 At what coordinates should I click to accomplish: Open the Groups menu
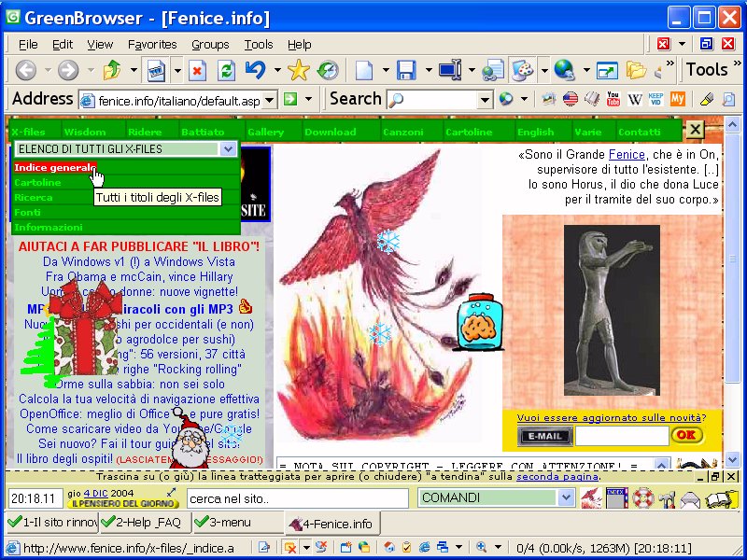coord(210,44)
